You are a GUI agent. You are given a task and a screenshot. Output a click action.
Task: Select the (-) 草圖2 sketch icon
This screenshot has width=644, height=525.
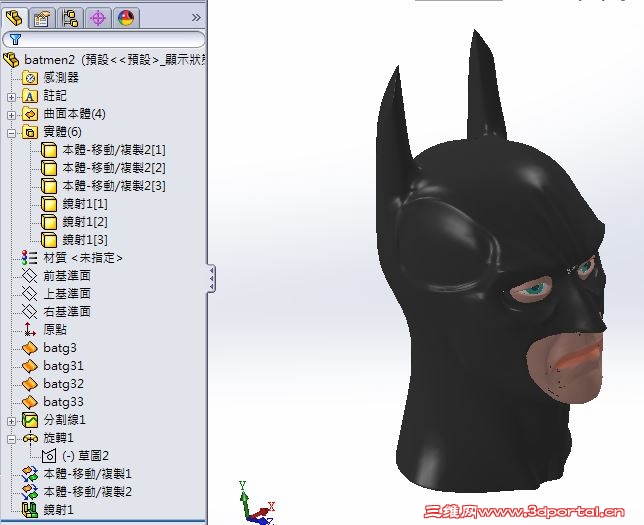tap(49, 456)
